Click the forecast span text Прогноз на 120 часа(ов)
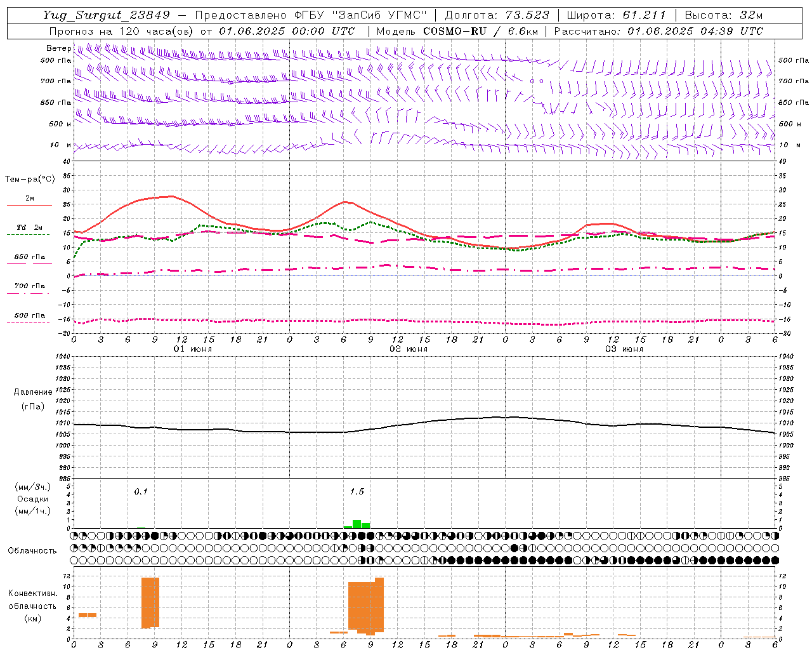 click(x=121, y=31)
